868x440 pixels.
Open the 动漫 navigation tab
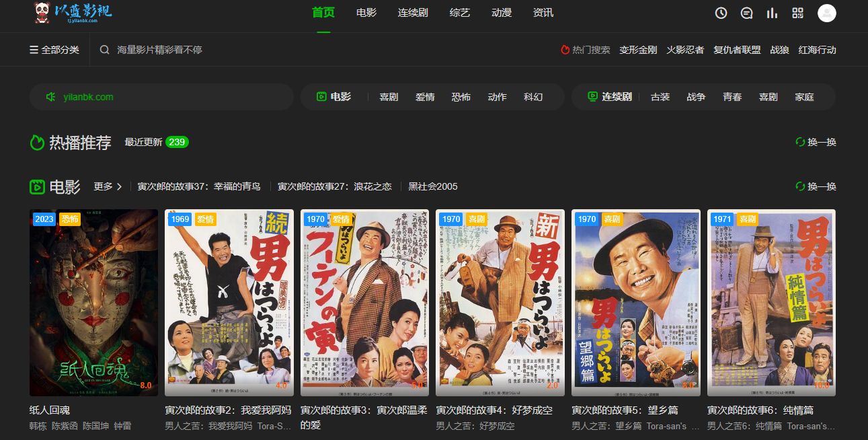[502, 13]
